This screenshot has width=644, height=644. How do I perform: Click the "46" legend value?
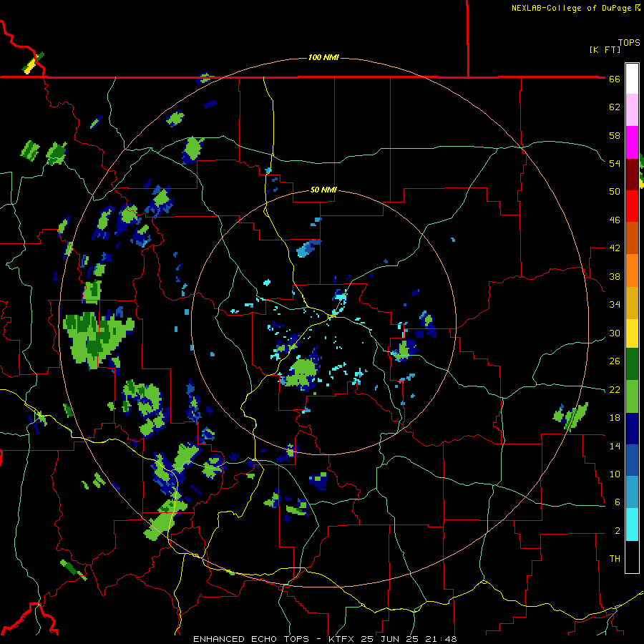click(x=615, y=220)
